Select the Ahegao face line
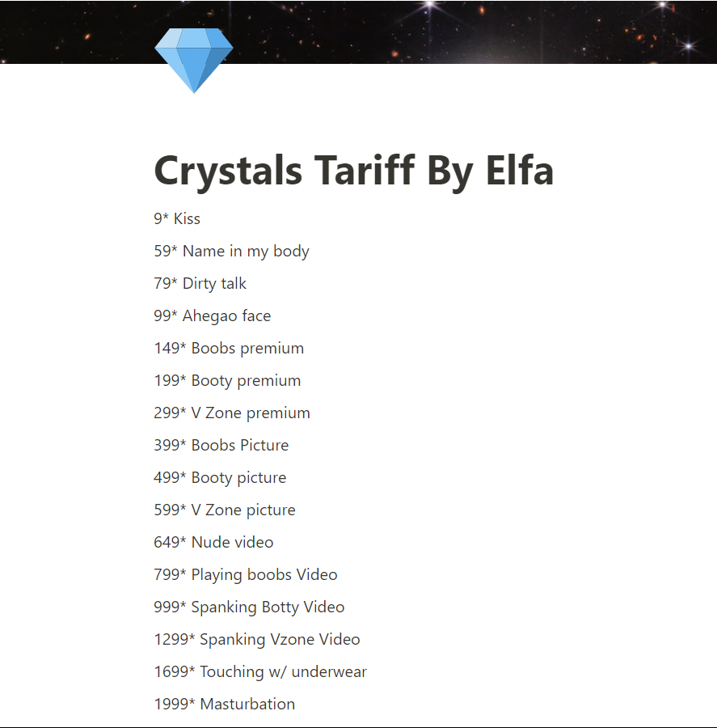 pyautogui.click(x=212, y=315)
